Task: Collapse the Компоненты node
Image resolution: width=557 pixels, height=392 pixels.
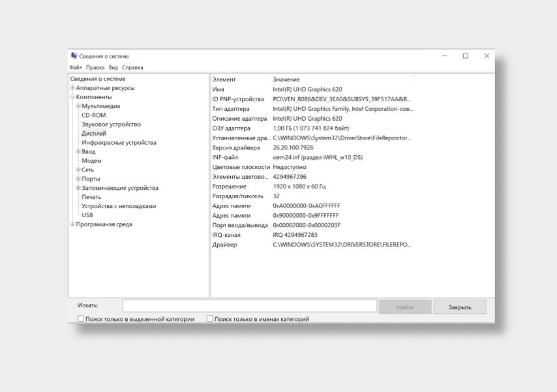Action: click(72, 97)
